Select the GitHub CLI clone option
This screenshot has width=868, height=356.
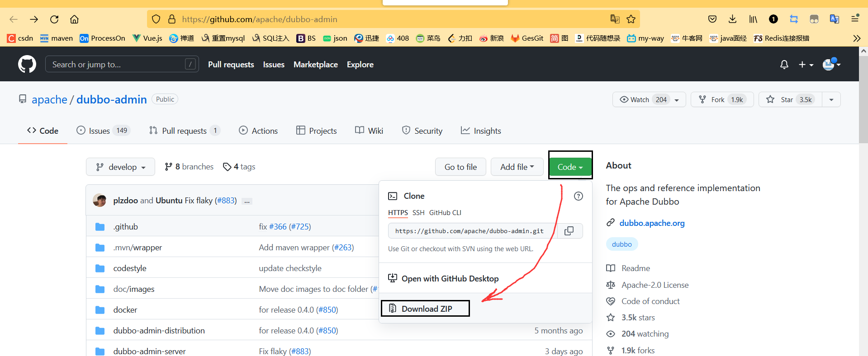coord(445,212)
